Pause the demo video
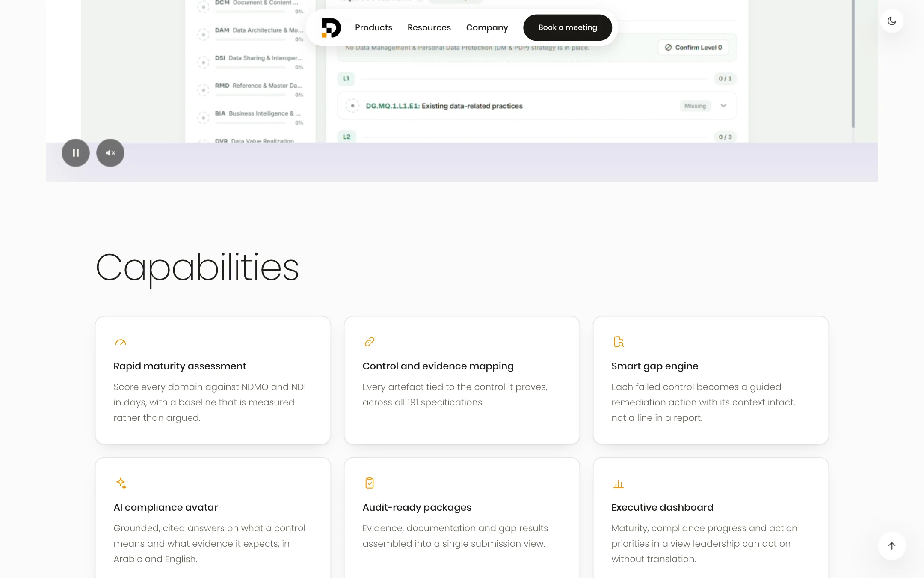924x578 pixels. click(76, 153)
